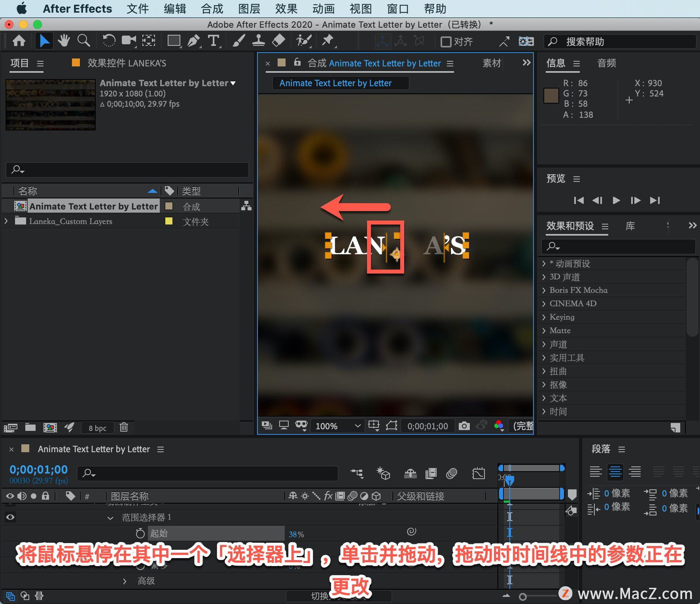Collapse the 范围选择器 1 group
The height and width of the screenshot is (604, 700).
coord(110,518)
